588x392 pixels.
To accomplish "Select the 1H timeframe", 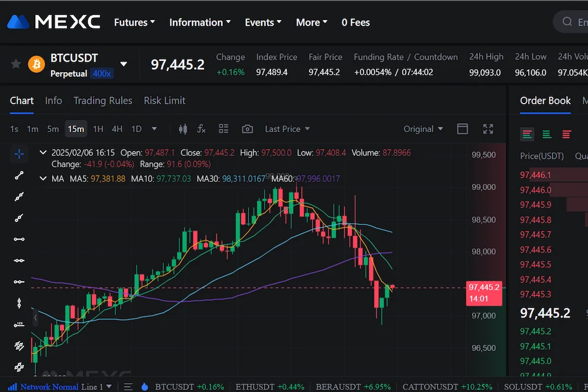I will (98, 129).
